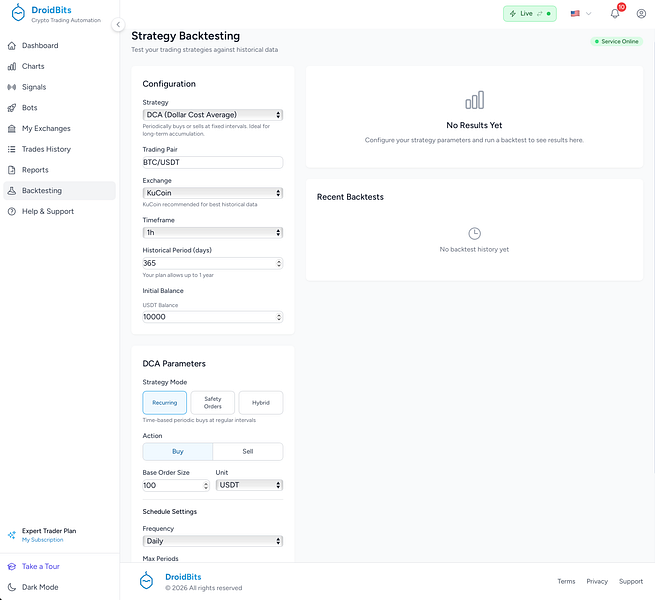This screenshot has height=600, width=655.
Task: Click the My Exchanges bank icon
Action: click(x=12, y=128)
